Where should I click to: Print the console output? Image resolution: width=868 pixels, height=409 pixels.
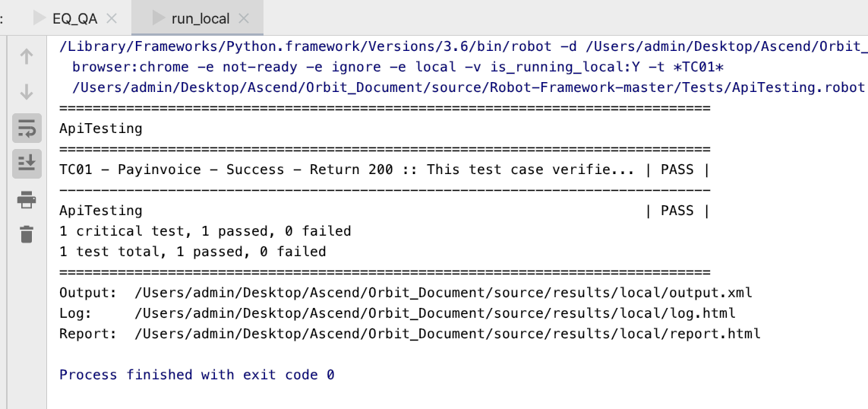[27, 200]
